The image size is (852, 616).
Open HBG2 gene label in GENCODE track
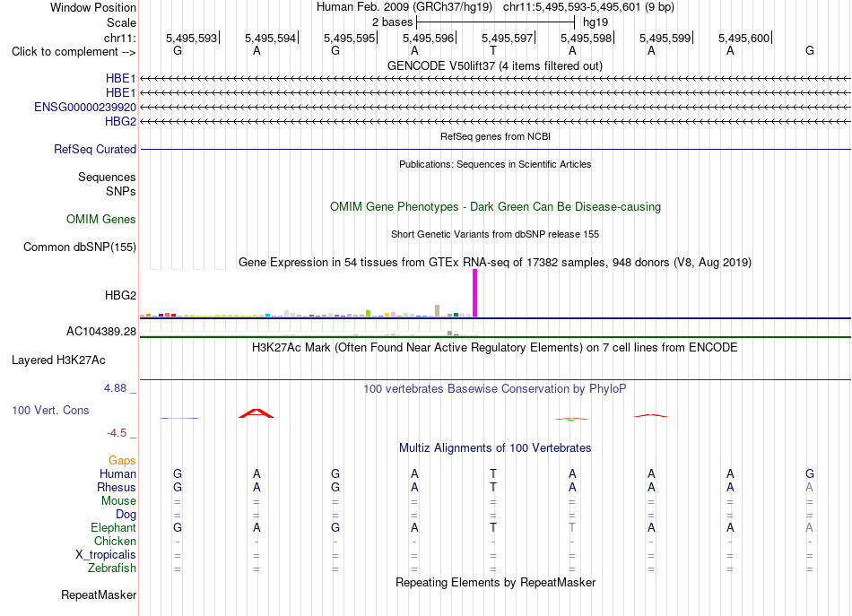pyautogui.click(x=120, y=121)
